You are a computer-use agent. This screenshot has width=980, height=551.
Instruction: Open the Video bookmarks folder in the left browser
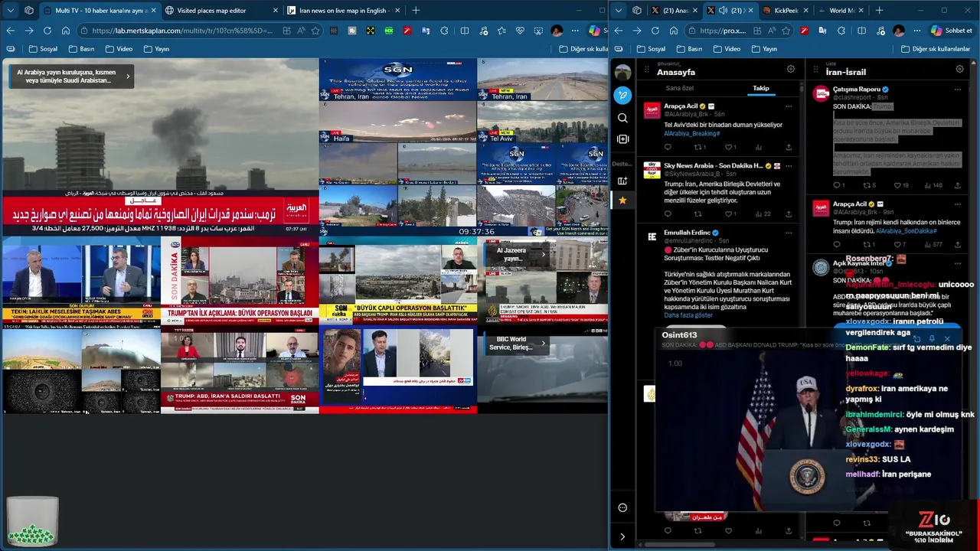pyautogui.click(x=118, y=48)
